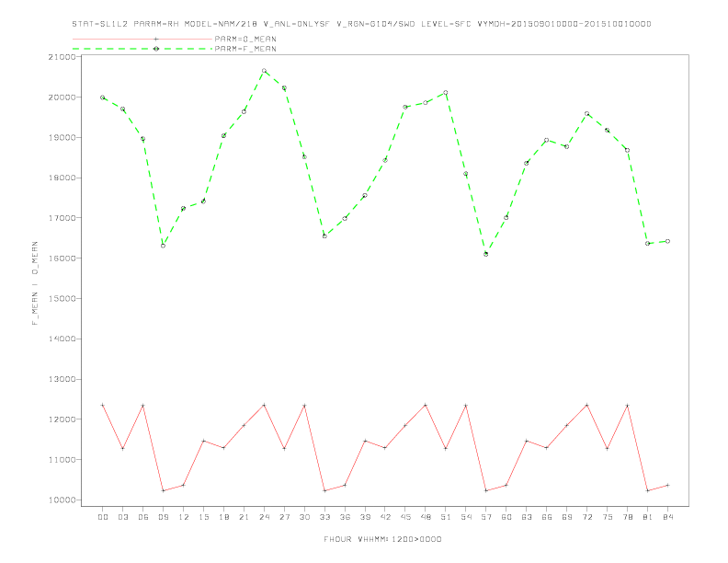Click the PARM=O_MEAN legend label
The width and height of the screenshot is (728, 563).
coord(245,39)
